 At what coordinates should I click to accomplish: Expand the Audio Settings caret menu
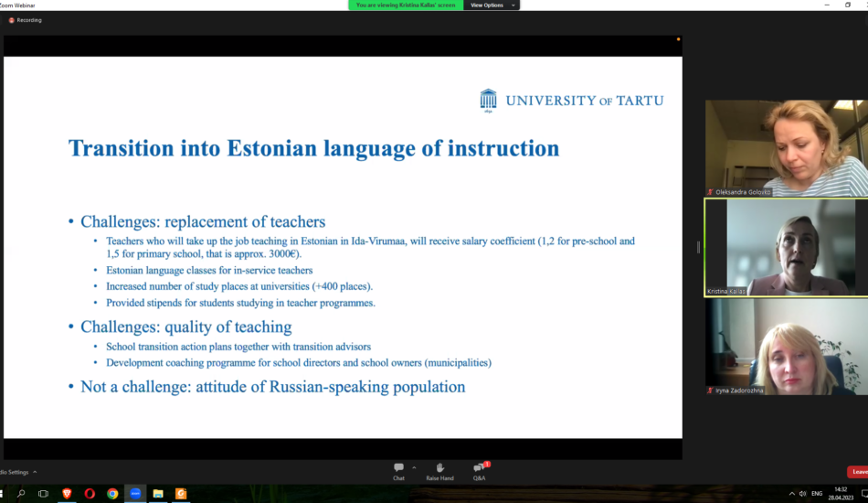35,472
